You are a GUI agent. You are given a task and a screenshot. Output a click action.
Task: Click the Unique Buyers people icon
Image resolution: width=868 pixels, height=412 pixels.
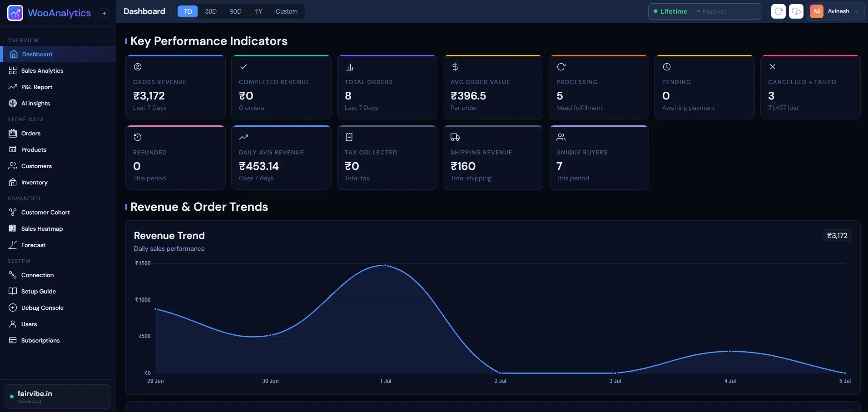click(x=561, y=137)
